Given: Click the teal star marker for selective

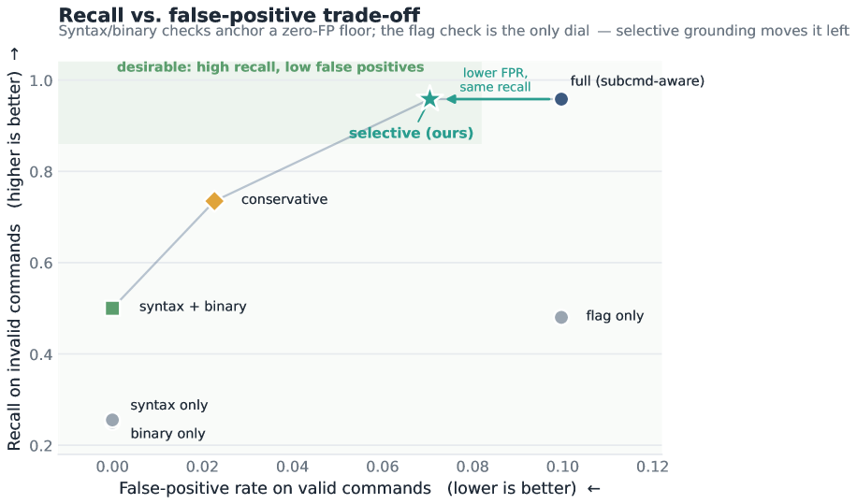Looking at the screenshot, I should tap(430, 99).
